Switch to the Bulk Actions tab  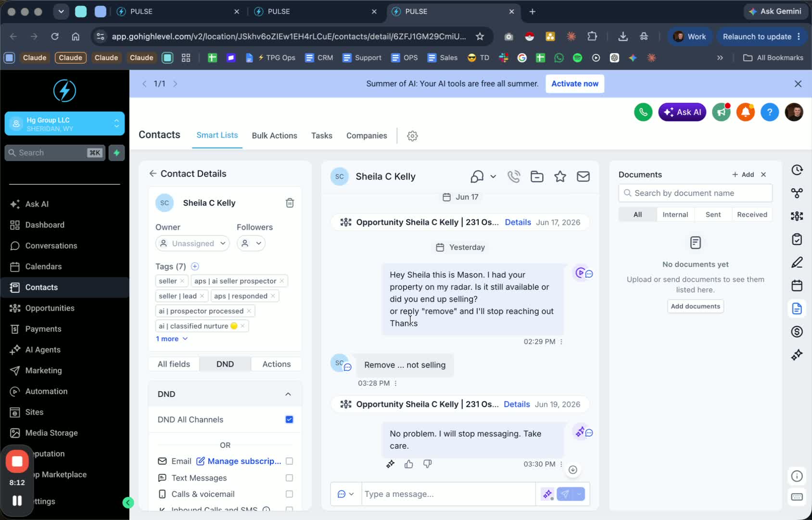tap(274, 136)
